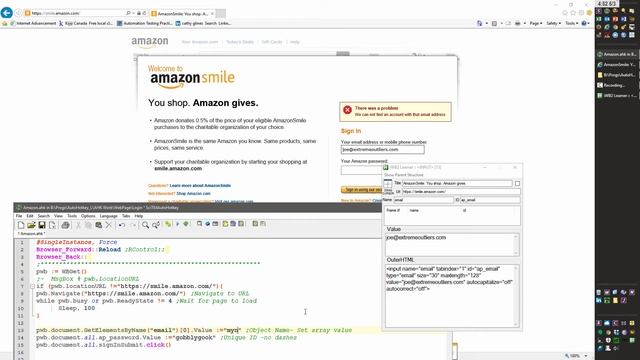Click the Today's Deals header link
Viewport: 640px width, 360px height.
240,42
